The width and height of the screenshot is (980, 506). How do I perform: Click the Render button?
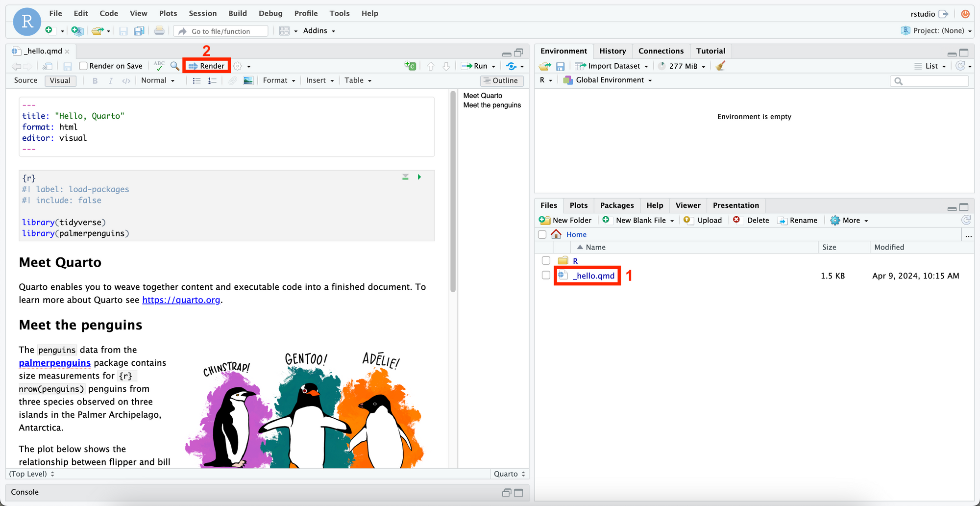click(x=207, y=66)
